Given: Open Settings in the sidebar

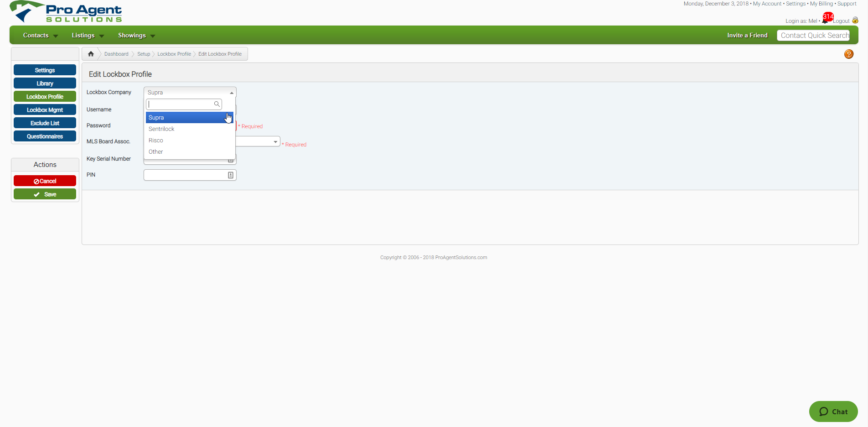Looking at the screenshot, I should pos(45,70).
